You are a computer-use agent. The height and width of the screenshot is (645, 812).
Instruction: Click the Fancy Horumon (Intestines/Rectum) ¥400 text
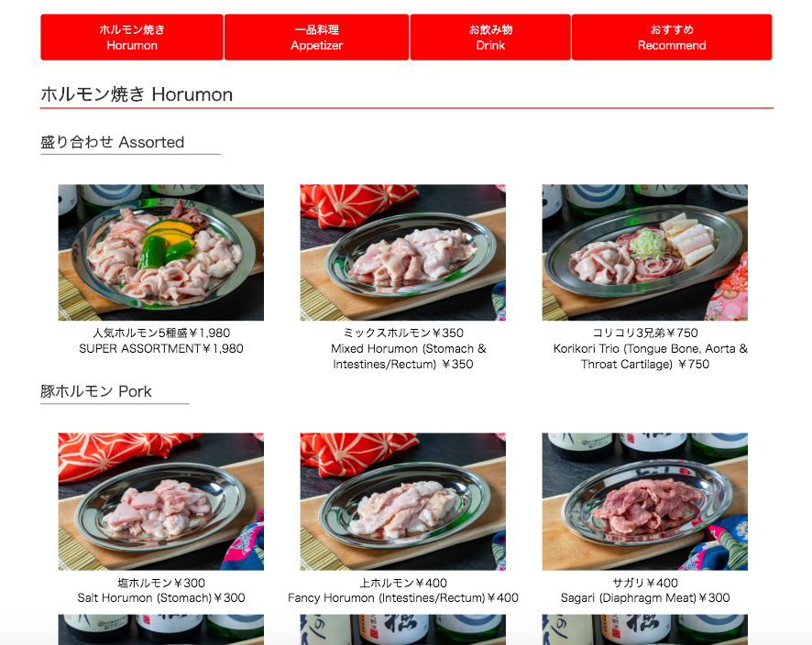403,598
